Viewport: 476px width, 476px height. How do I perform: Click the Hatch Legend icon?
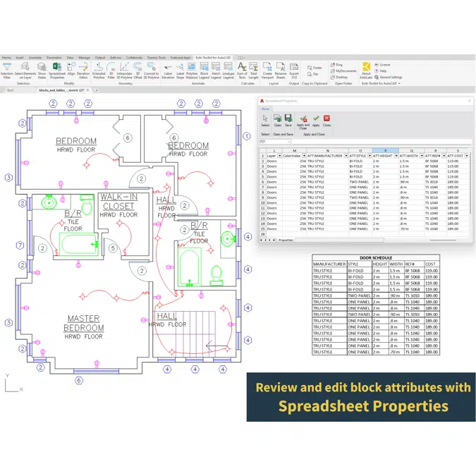coord(216,69)
